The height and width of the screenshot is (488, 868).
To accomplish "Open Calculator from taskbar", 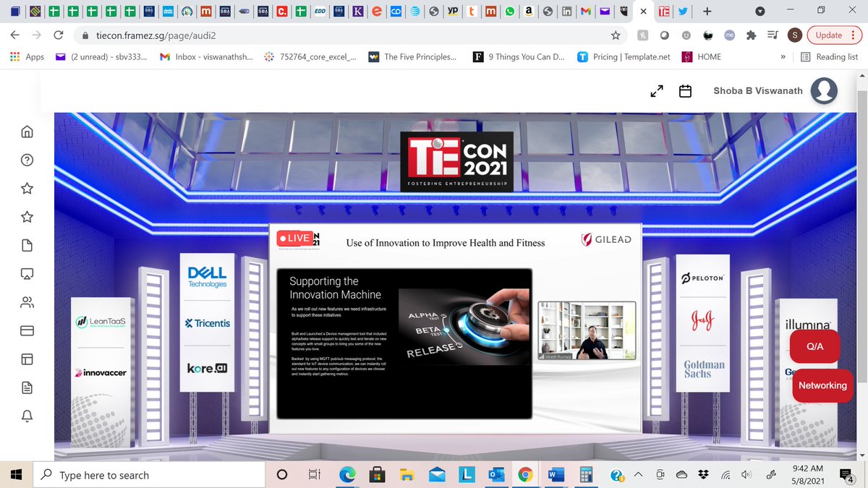I will coord(587,475).
